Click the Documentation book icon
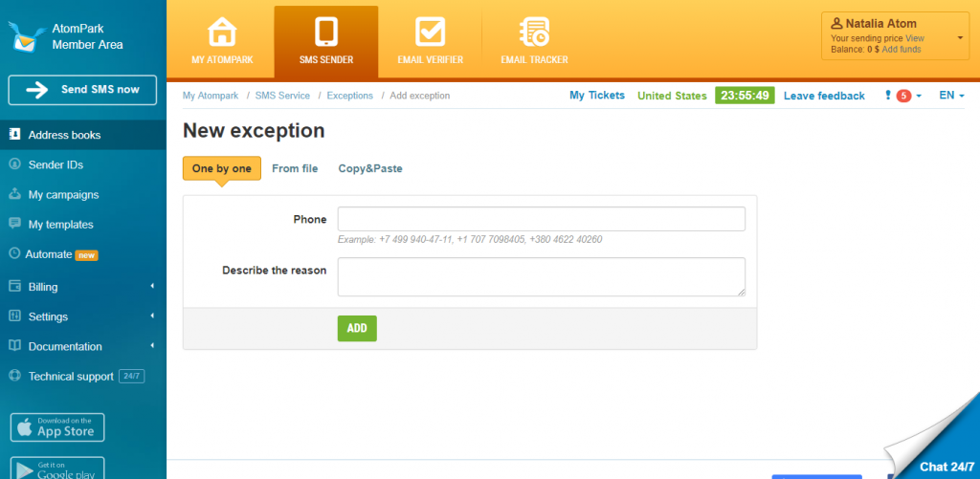980x479 pixels. click(x=15, y=346)
